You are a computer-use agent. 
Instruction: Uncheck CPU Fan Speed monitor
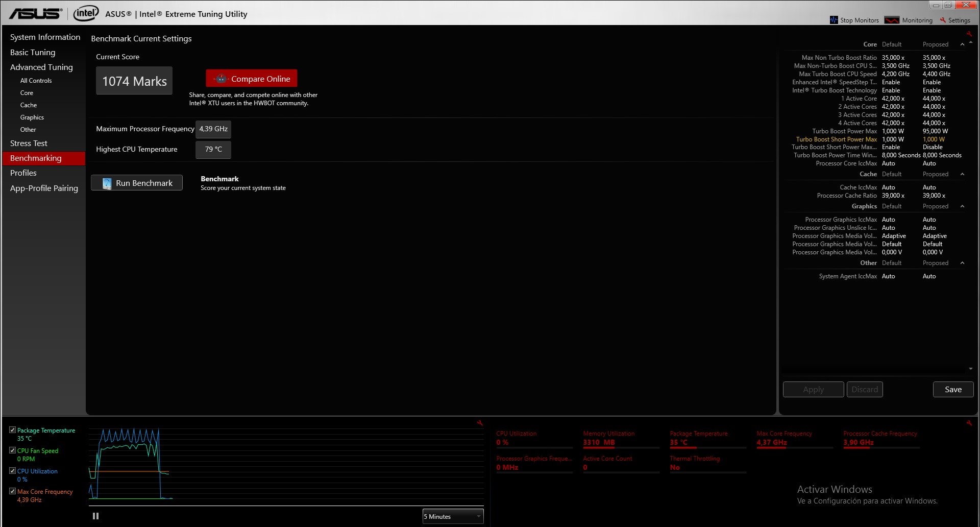tap(13, 450)
